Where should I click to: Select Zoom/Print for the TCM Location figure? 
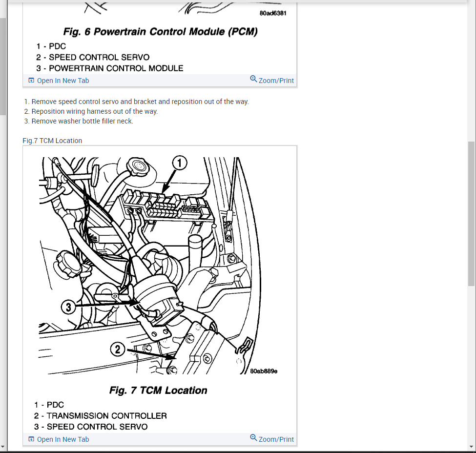(276, 439)
